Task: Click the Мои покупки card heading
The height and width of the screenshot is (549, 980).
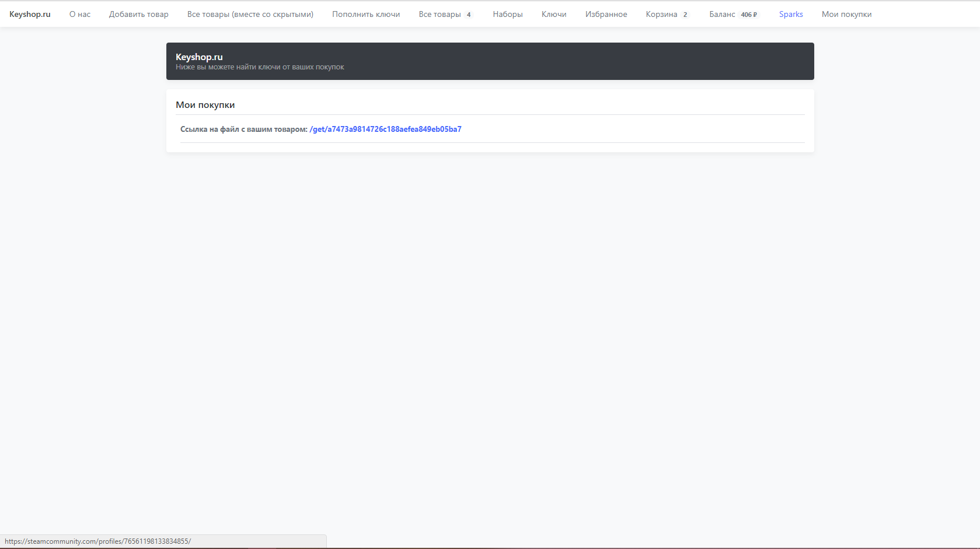Action: 205,105
